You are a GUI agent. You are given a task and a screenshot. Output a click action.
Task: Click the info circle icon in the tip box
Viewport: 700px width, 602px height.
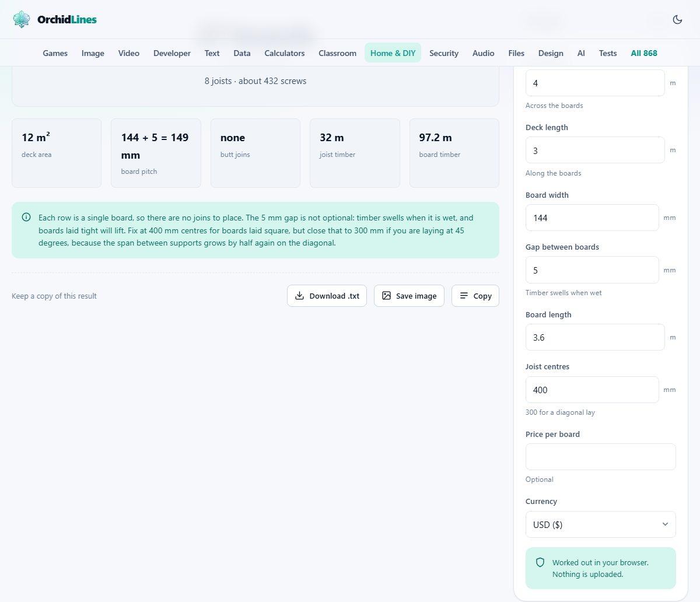pos(26,217)
